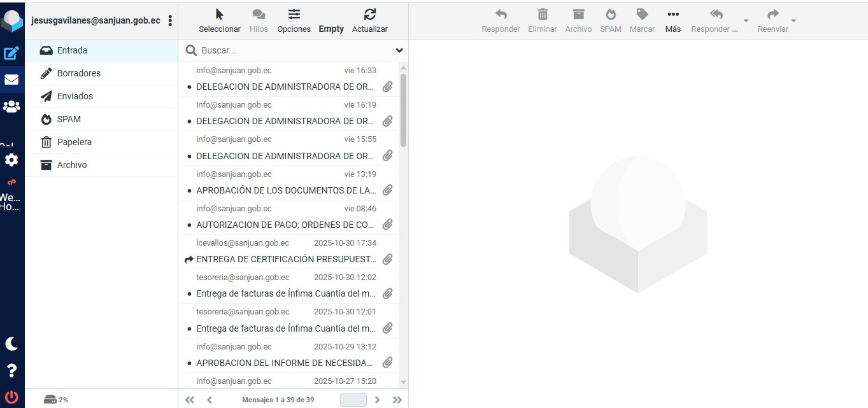Open settings gear in left sidebar
This screenshot has height=408, width=868.
(x=11, y=160)
